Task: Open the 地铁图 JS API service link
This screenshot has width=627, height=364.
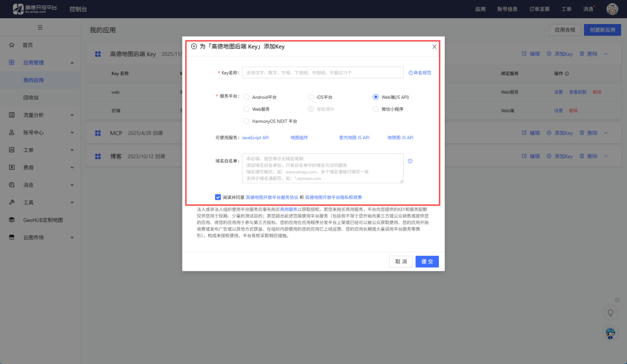Action: pyautogui.click(x=400, y=138)
